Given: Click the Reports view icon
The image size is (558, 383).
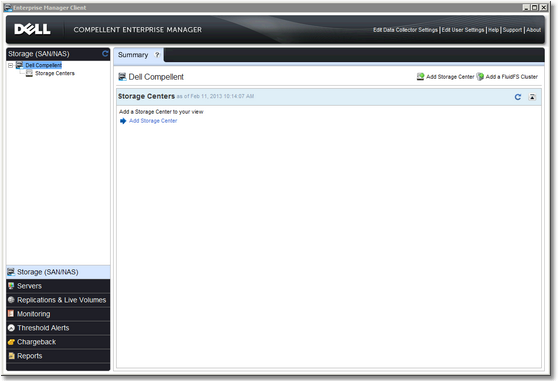Looking at the screenshot, I should pyautogui.click(x=11, y=356).
